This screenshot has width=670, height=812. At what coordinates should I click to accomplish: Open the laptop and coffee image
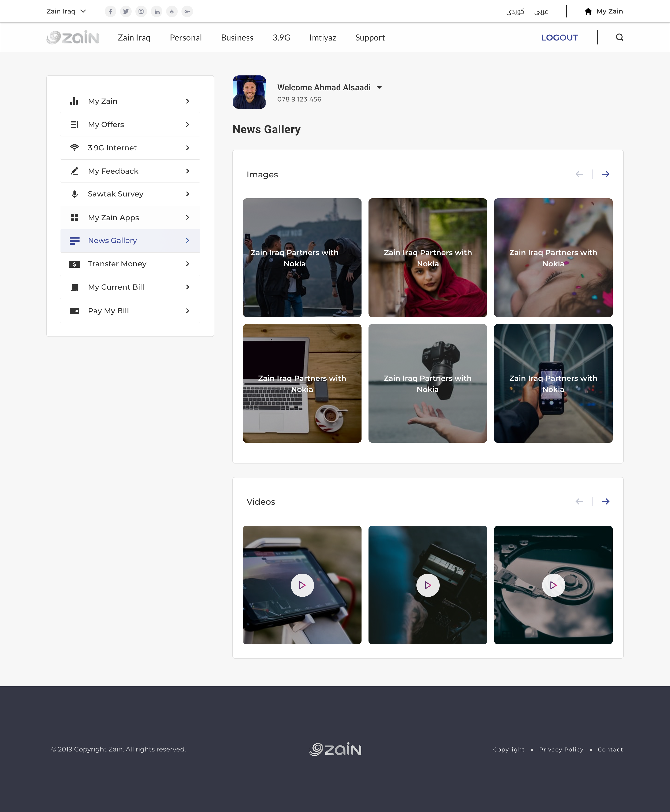pyautogui.click(x=302, y=383)
